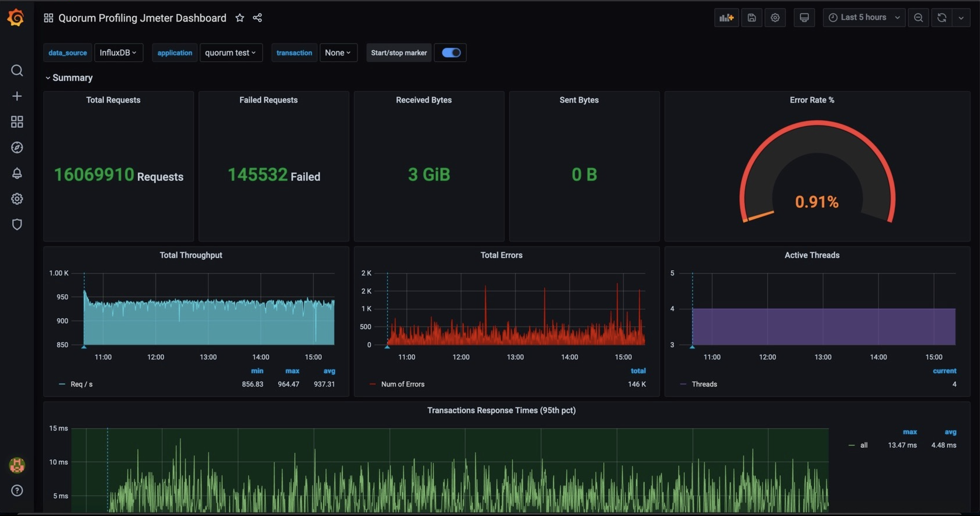Click the Create plus icon in sidebar

[x=17, y=96]
